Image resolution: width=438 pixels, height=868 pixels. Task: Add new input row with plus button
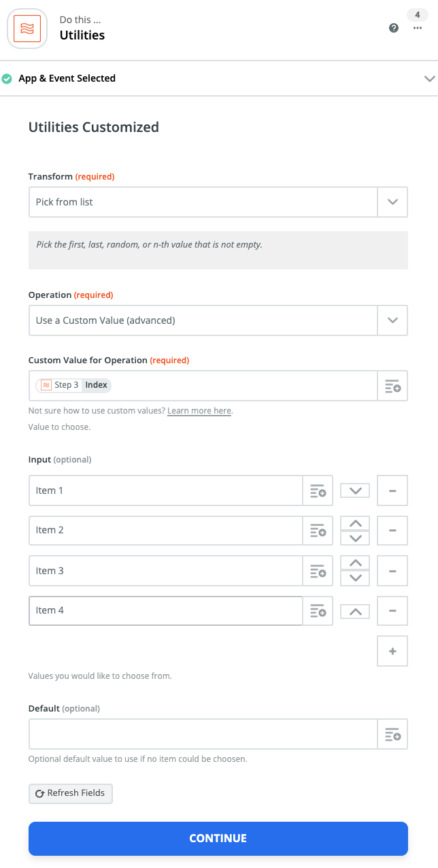[x=392, y=651]
